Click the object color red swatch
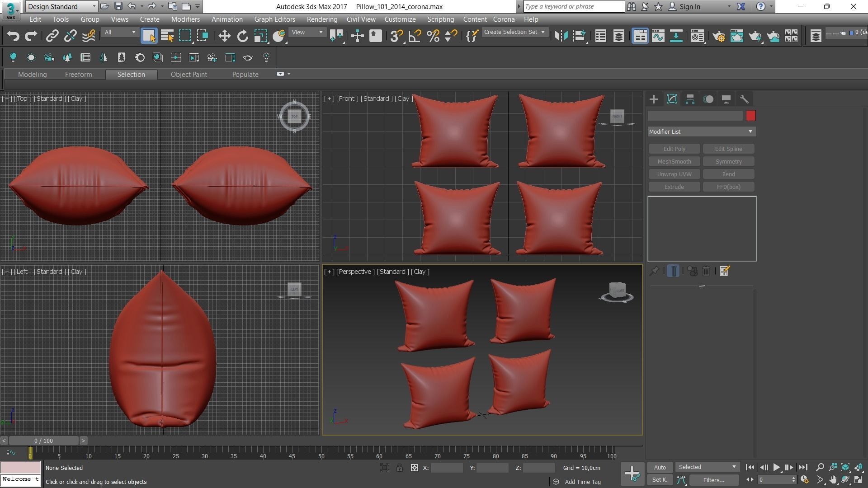The image size is (868, 488). coord(751,116)
